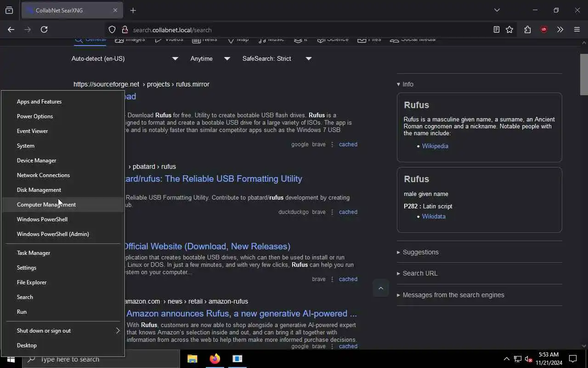Bookmark this page with star icon
The image size is (588, 368).
509,29
